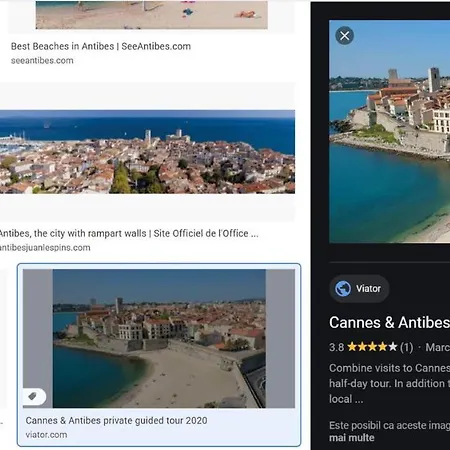The height and width of the screenshot is (450, 450).
Task: Open the Viator source chip
Action: tap(359, 289)
